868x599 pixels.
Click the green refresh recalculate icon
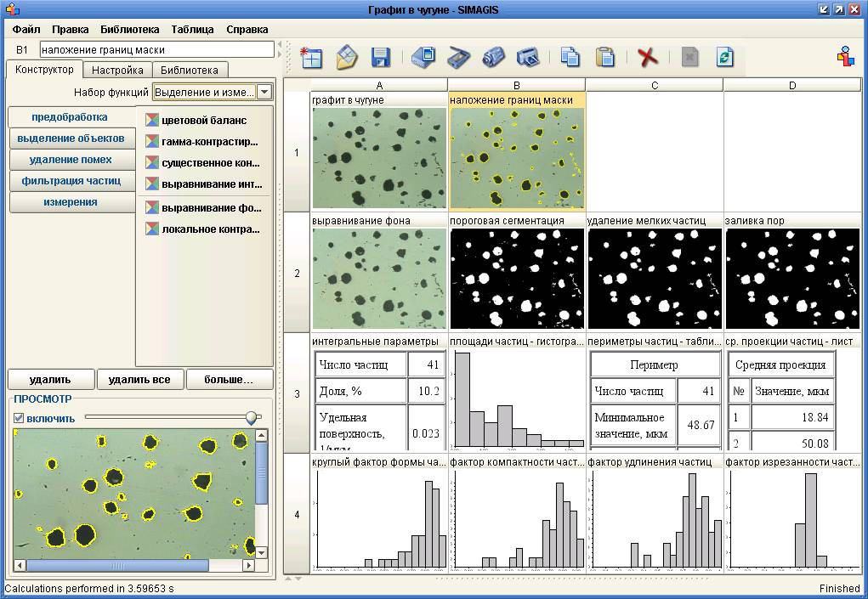(724, 57)
